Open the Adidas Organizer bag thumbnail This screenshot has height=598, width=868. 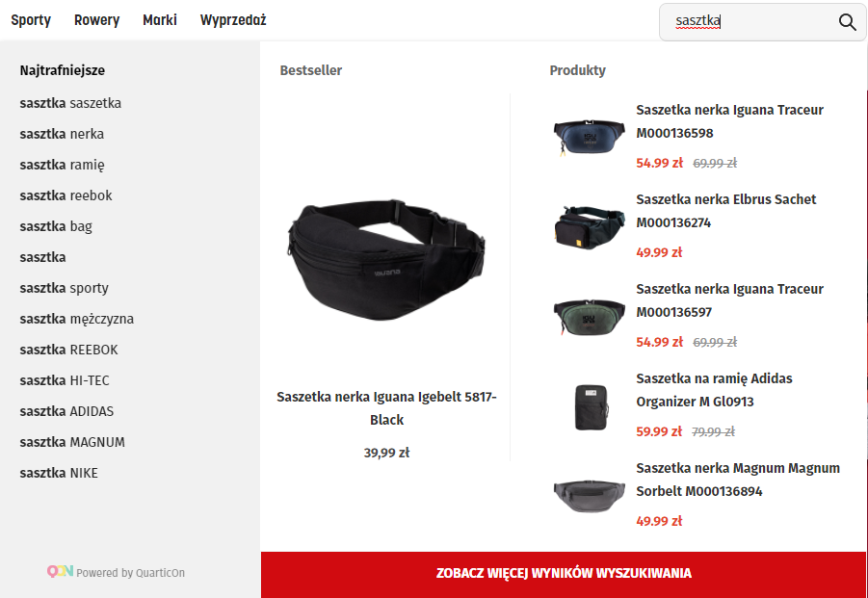(x=591, y=407)
